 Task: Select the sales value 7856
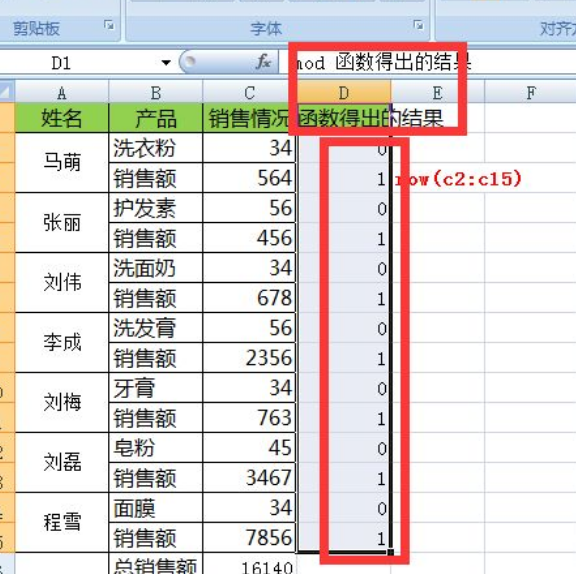click(249, 537)
